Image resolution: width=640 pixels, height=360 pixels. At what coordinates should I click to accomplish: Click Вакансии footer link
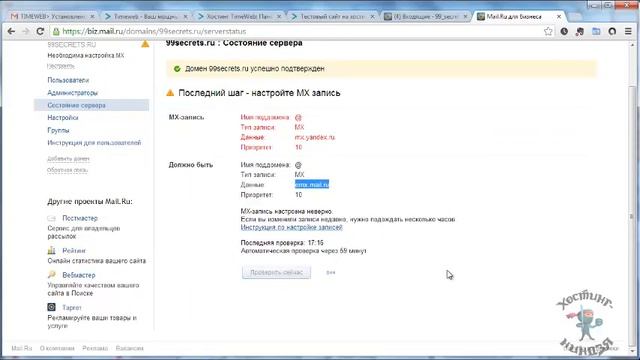pyautogui.click(x=130, y=348)
